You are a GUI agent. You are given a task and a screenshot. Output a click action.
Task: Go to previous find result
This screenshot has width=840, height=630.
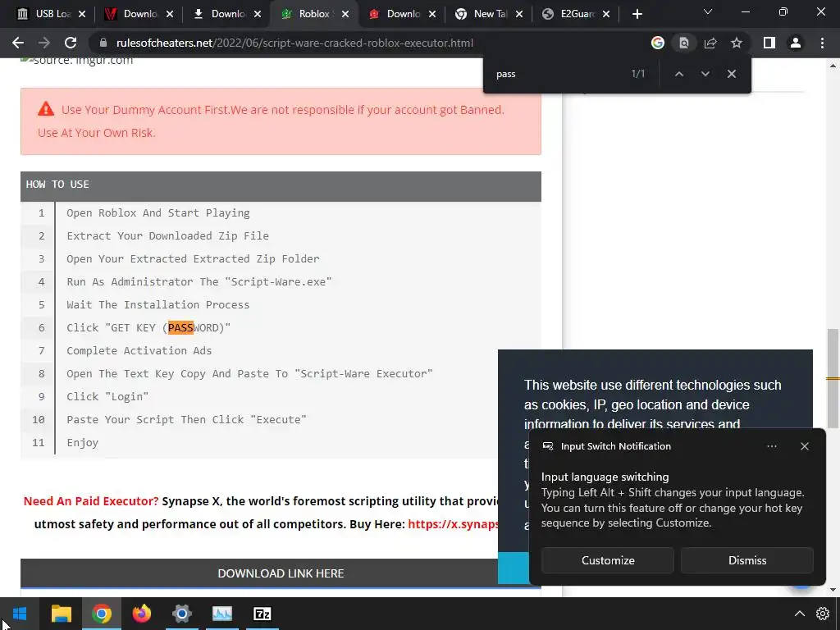[678, 74]
